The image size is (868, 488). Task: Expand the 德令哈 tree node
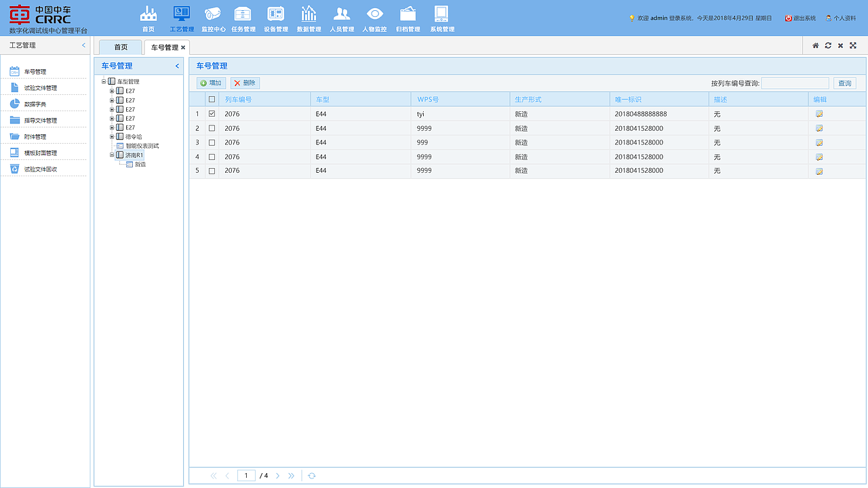(x=112, y=136)
